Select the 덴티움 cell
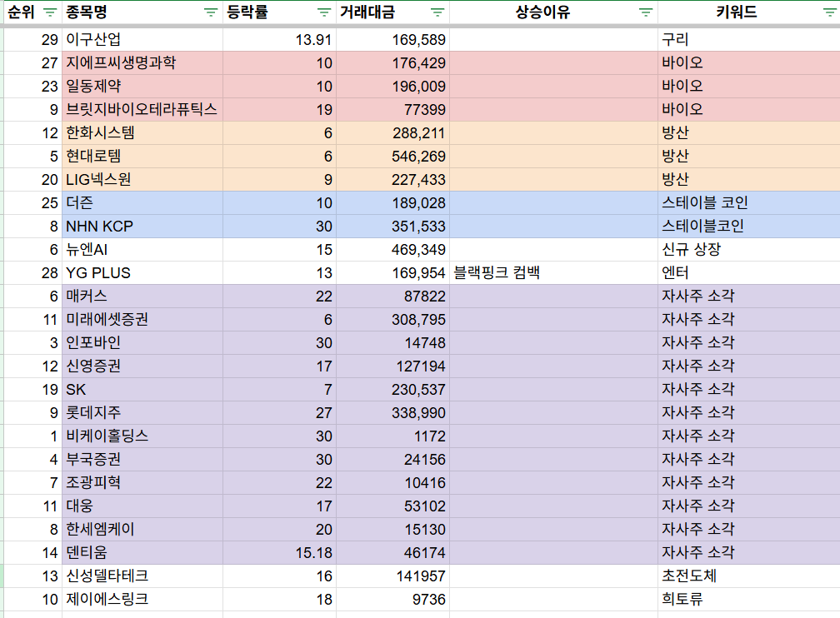Image resolution: width=840 pixels, height=618 pixels. [142, 553]
